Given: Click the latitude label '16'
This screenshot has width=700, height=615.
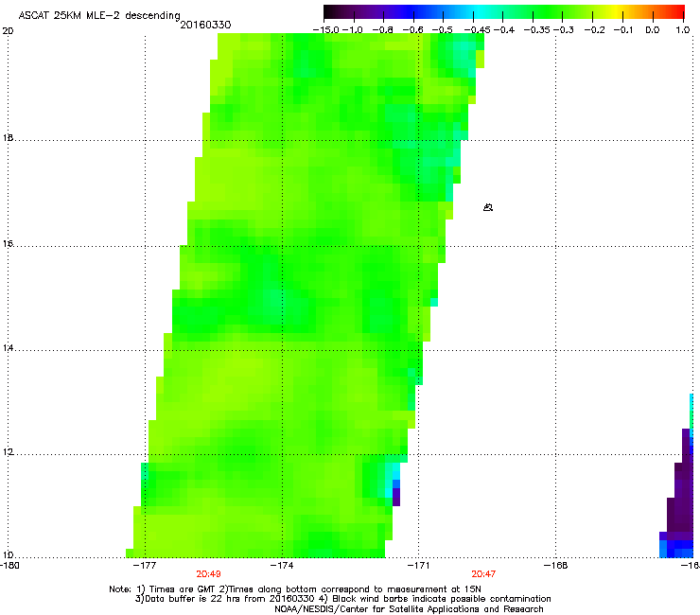Looking at the screenshot, I should [x=8, y=244].
